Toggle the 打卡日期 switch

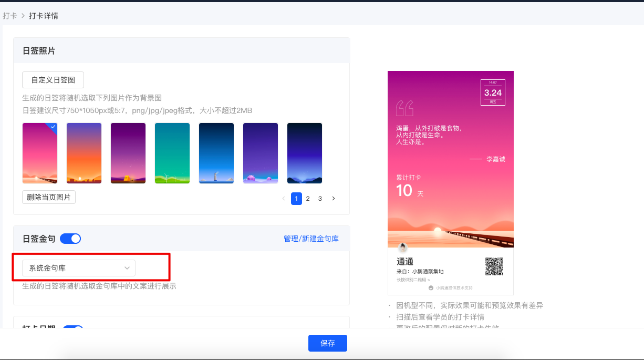point(73,328)
